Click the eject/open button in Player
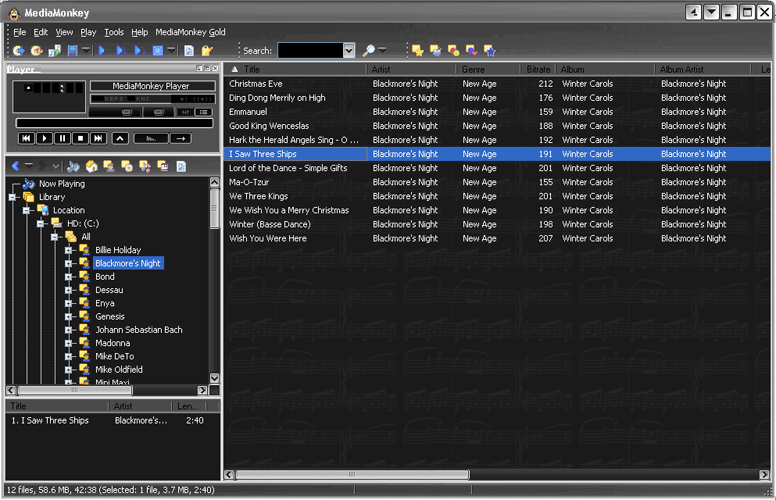The image size is (776, 500). click(120, 138)
